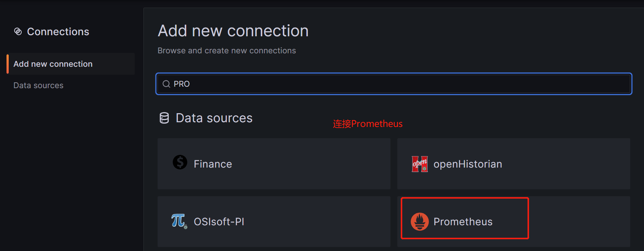Click the magnifier icon in search box
Viewport: 644px width, 251px height.
(x=166, y=84)
